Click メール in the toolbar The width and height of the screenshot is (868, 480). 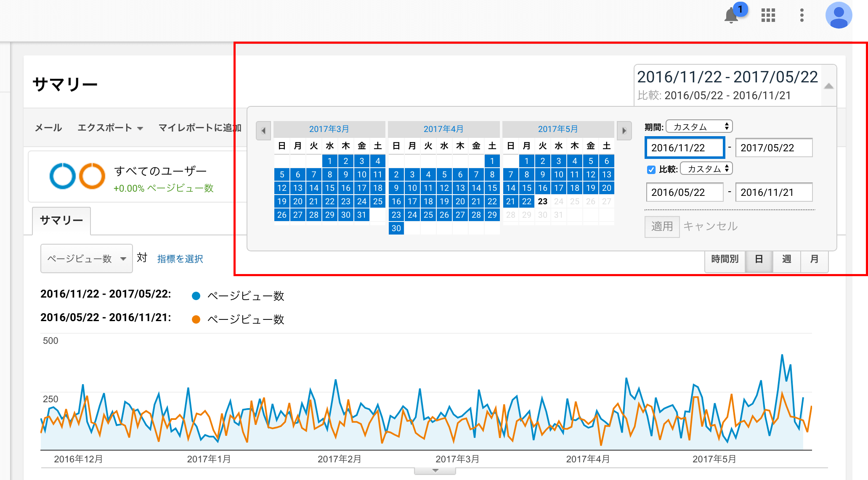point(48,128)
